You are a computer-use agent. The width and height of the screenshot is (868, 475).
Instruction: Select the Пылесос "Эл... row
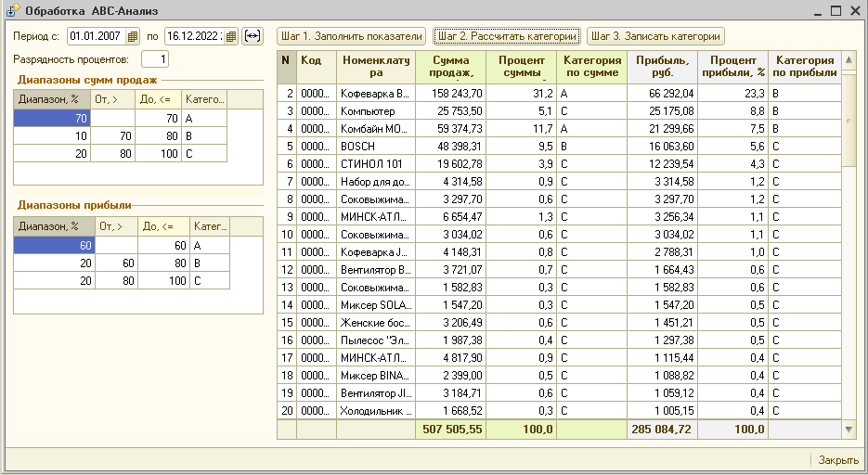coord(559,340)
